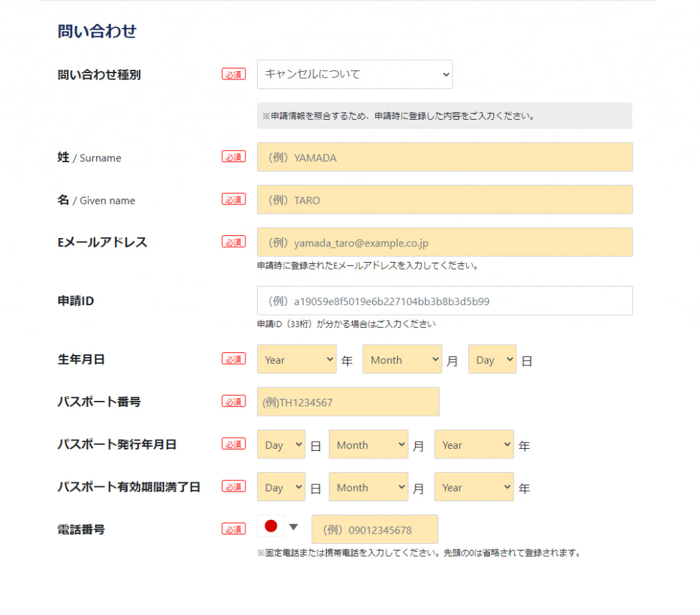Click the Surname input field
This screenshot has width=700, height=615.
pos(444,157)
